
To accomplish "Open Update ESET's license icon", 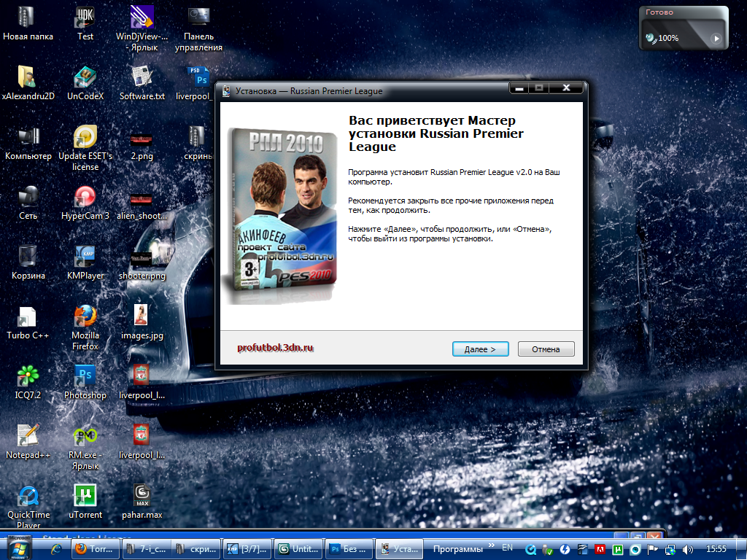I will [x=85, y=148].
